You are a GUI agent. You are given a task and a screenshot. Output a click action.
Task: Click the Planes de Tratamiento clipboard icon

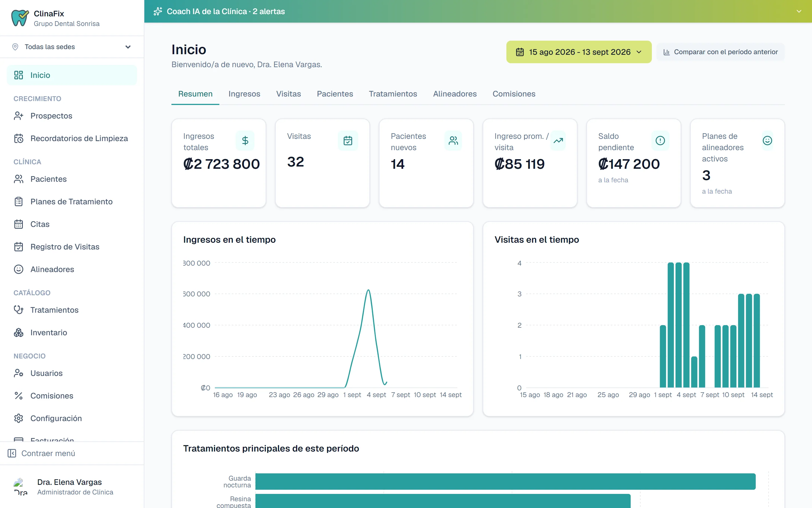18,202
